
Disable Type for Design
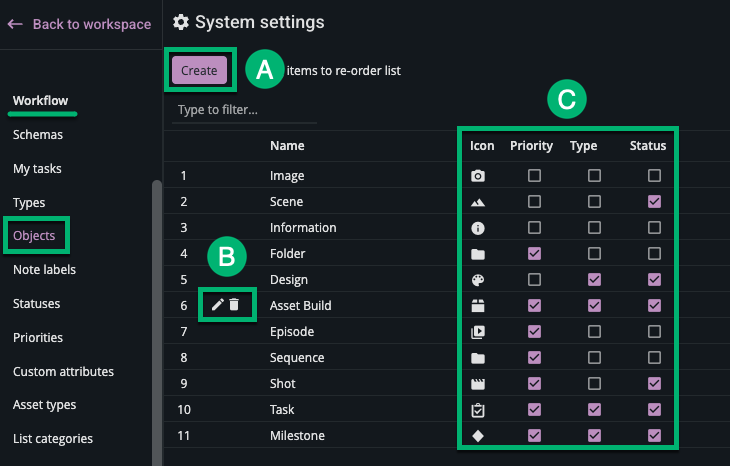tap(594, 279)
